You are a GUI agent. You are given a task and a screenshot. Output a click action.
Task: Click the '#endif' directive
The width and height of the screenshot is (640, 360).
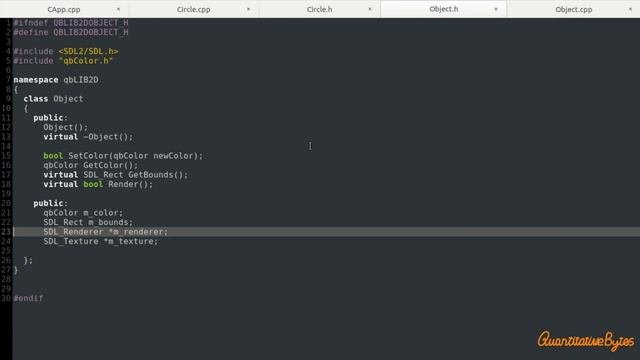(x=28, y=298)
